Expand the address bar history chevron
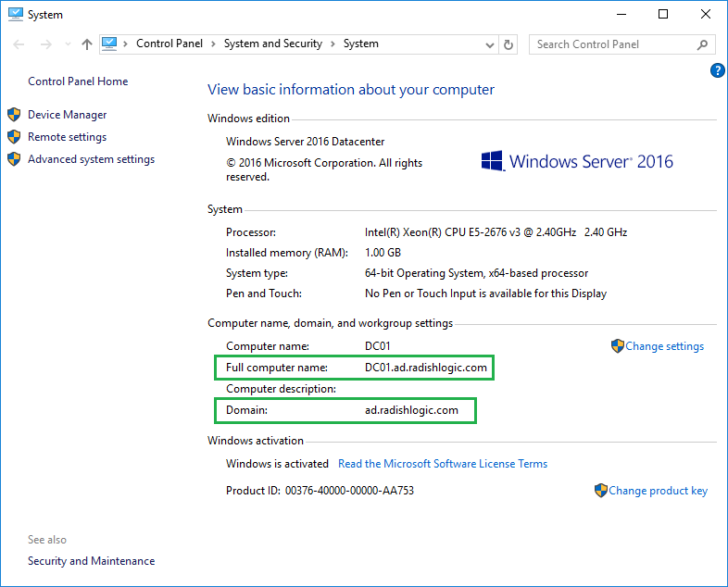The height and width of the screenshot is (587, 728). tap(489, 44)
